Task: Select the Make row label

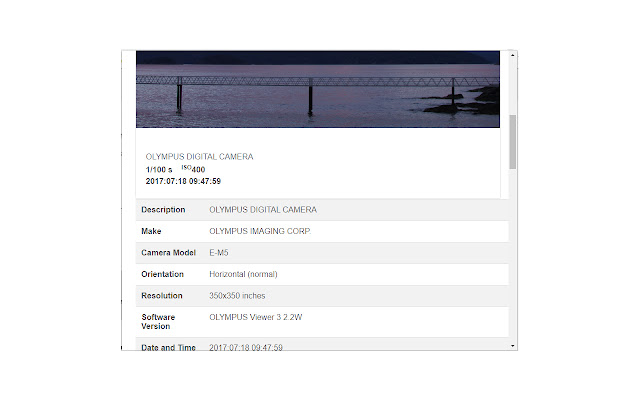Action: 151,231
